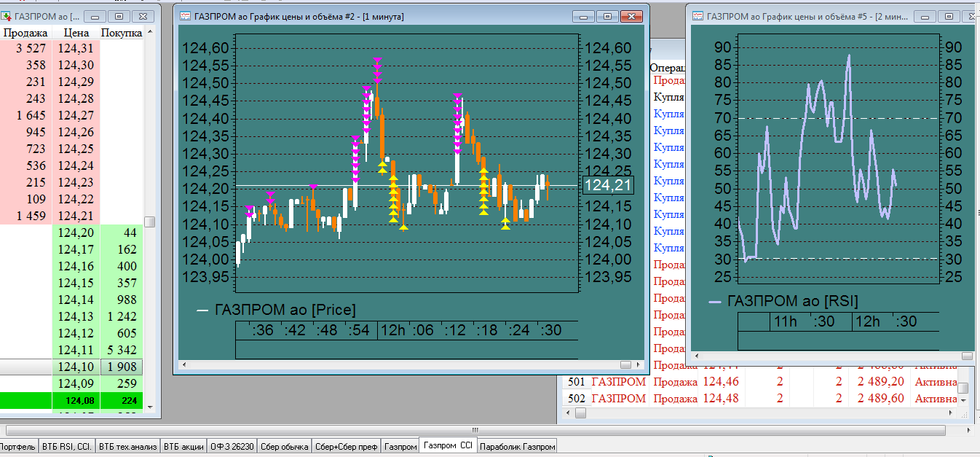The height and width of the screenshot is (457, 980).
Task: Restore the chart #5 RSI window button
Action: (949, 15)
